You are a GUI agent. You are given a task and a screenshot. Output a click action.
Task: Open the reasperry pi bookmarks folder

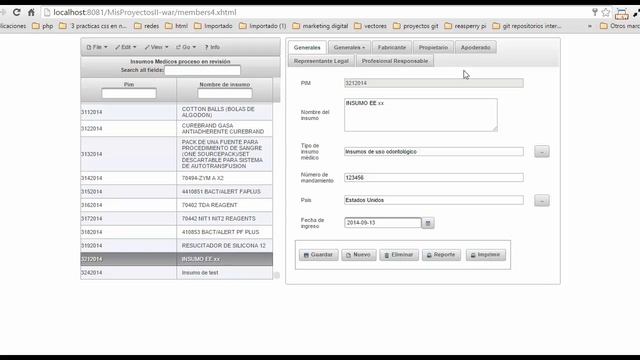pyautogui.click(x=465, y=26)
